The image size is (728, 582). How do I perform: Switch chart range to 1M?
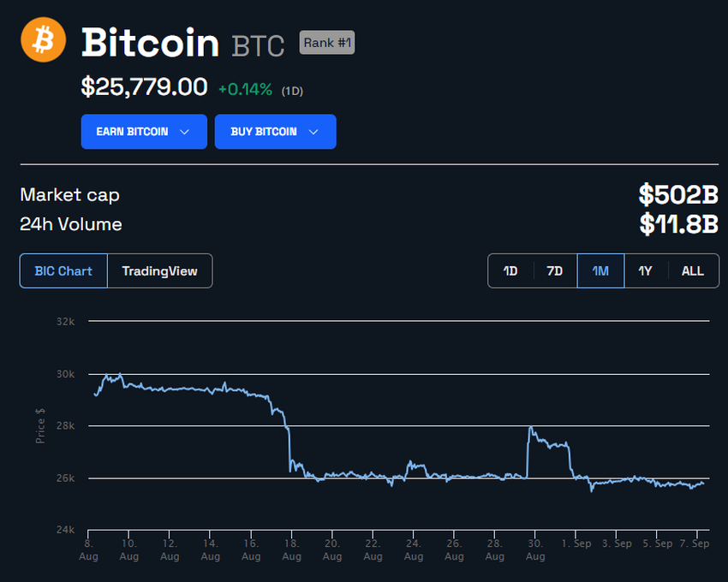tap(600, 270)
